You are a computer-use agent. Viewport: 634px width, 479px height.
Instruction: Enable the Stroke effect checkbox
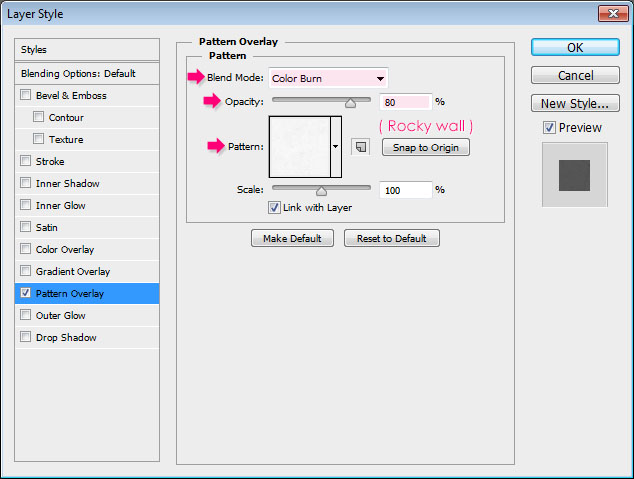(x=25, y=161)
